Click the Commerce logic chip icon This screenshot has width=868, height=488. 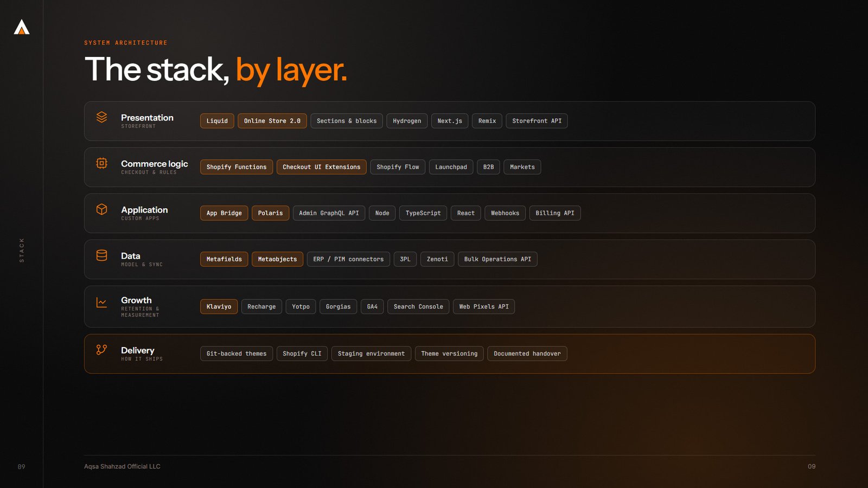tap(101, 163)
